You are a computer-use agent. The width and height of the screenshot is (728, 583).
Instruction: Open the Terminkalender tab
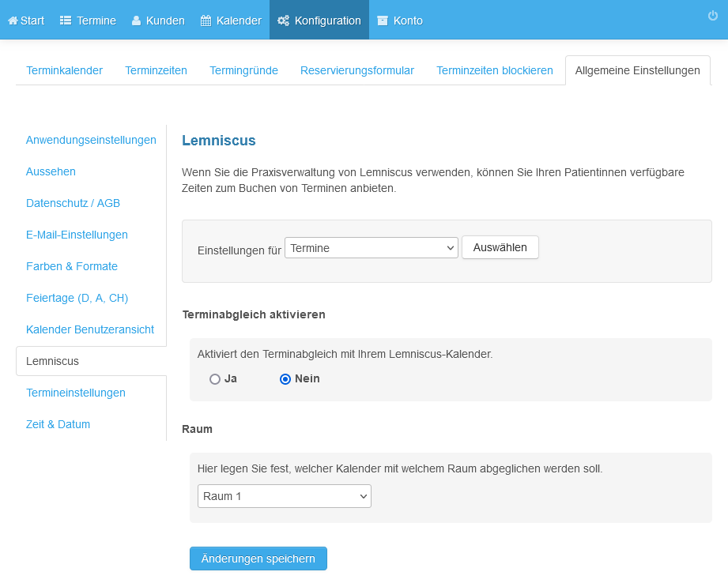(65, 70)
